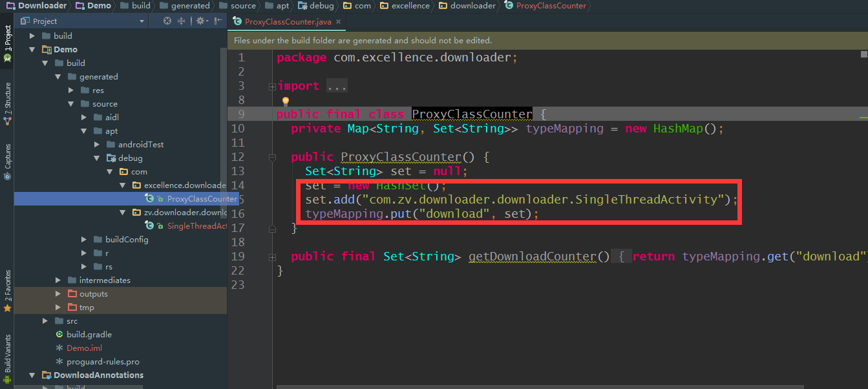The height and width of the screenshot is (389, 868).
Task: Expand the folded import statements
Action: [x=272, y=86]
